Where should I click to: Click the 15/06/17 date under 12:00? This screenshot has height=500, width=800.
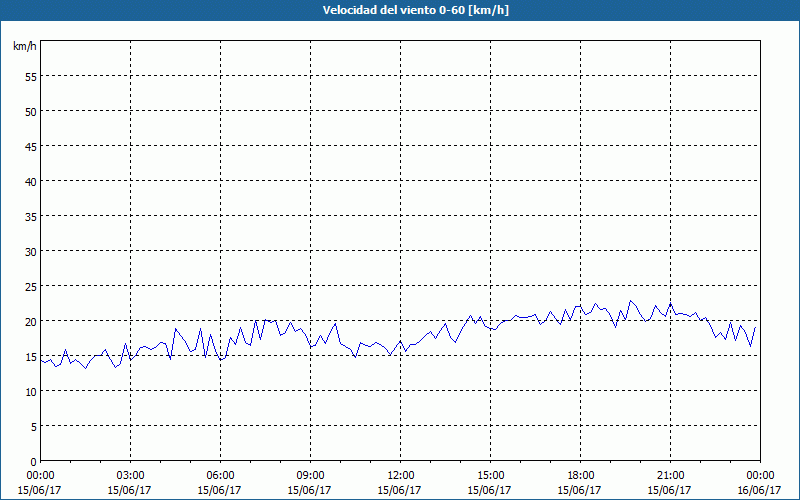click(x=399, y=490)
